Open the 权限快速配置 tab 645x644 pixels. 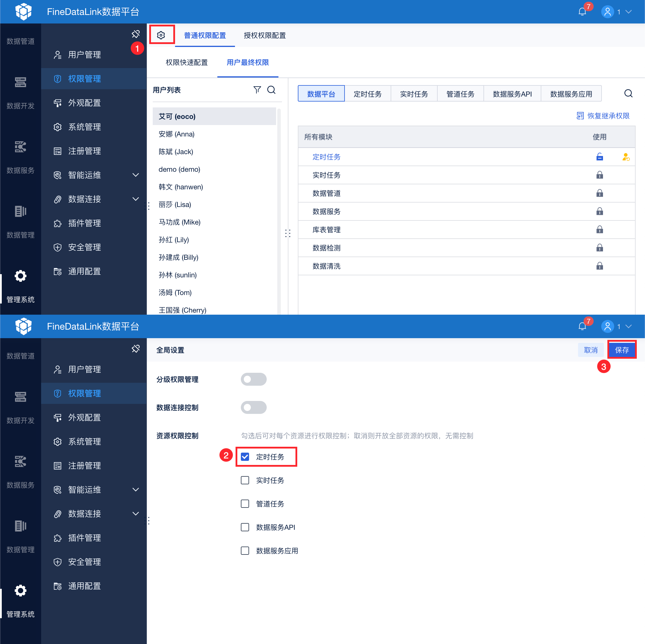tap(187, 63)
